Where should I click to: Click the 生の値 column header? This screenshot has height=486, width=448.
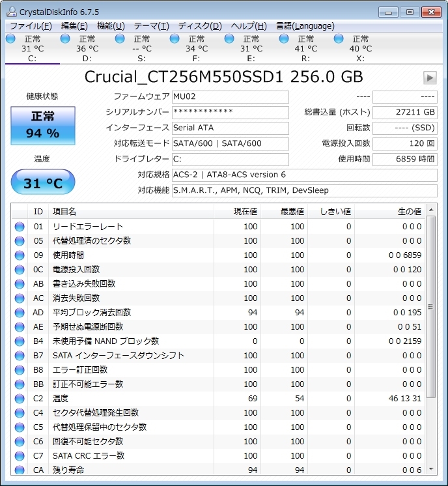point(390,211)
